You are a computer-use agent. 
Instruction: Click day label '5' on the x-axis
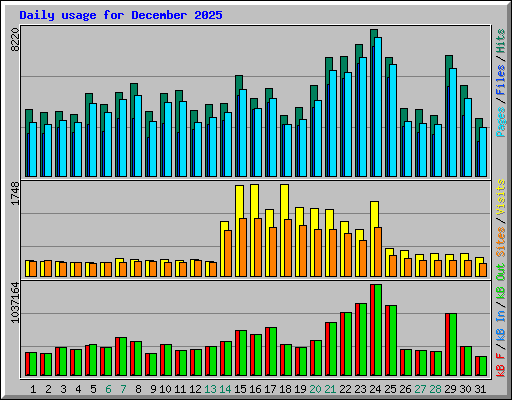[93, 389]
